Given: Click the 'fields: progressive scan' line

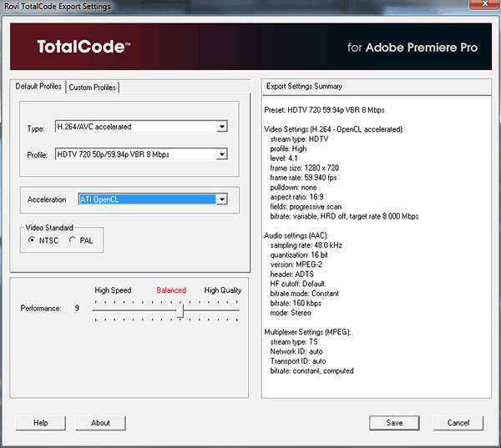Looking at the screenshot, I should [x=306, y=207].
